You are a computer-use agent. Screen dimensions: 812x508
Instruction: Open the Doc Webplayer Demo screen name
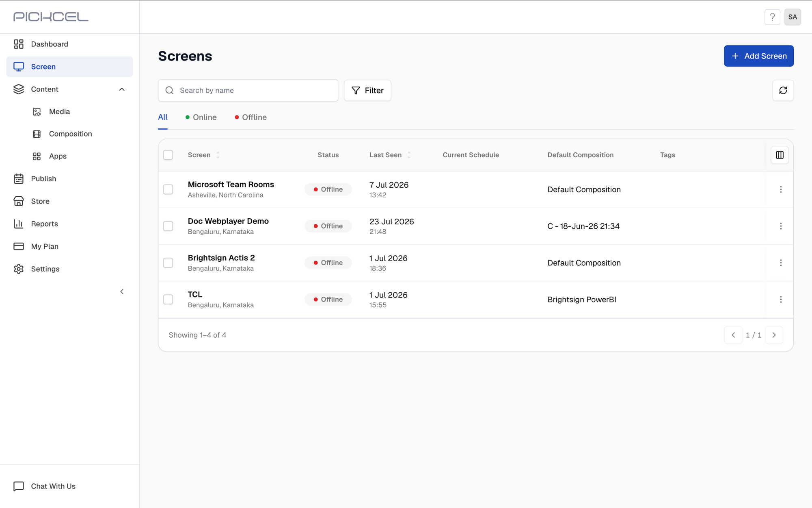coord(228,221)
